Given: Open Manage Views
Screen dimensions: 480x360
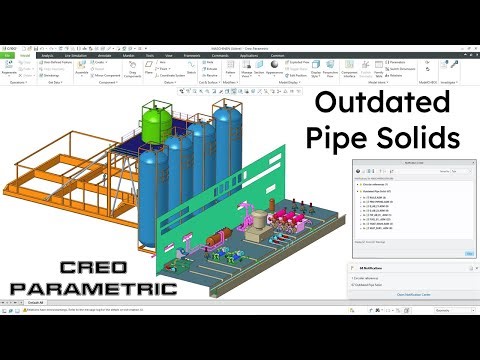Looking at the screenshot, I should [247, 68].
